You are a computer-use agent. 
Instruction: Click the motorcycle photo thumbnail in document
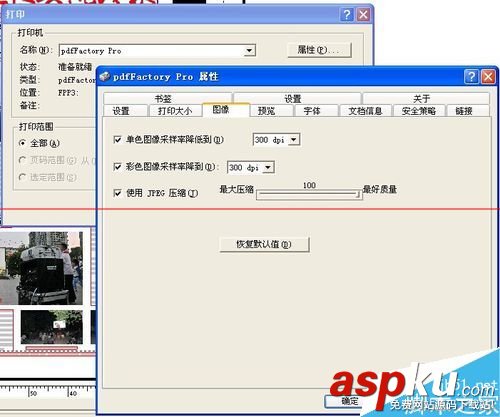(41, 268)
